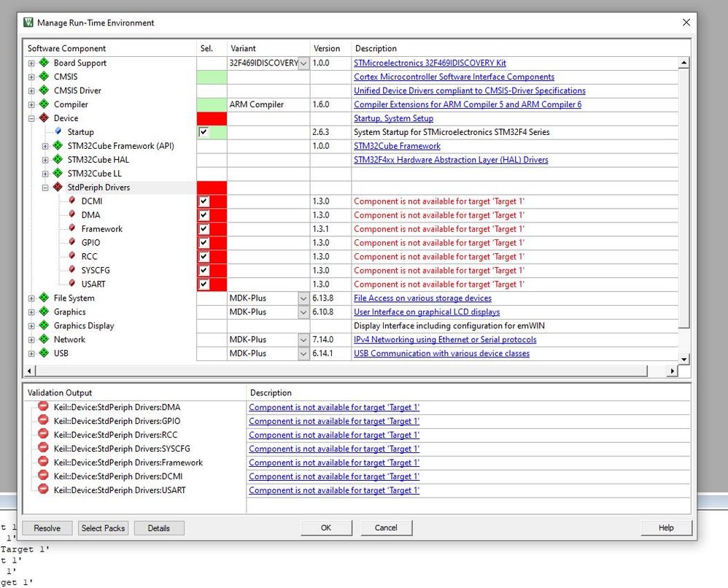Click the Network component diamond icon

point(44,339)
